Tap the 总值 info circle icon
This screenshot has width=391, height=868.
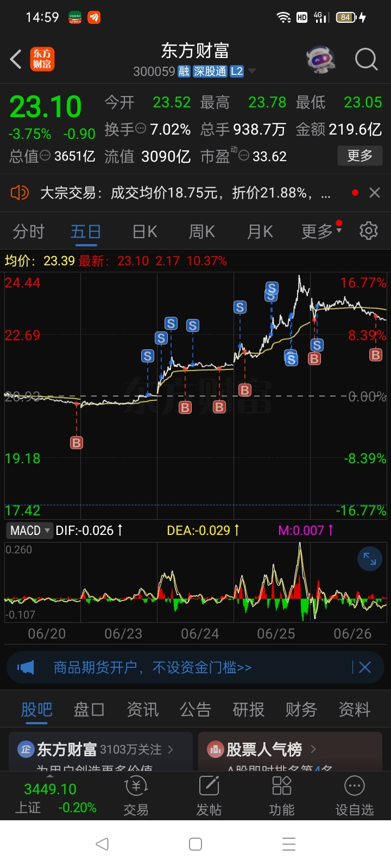[46, 156]
